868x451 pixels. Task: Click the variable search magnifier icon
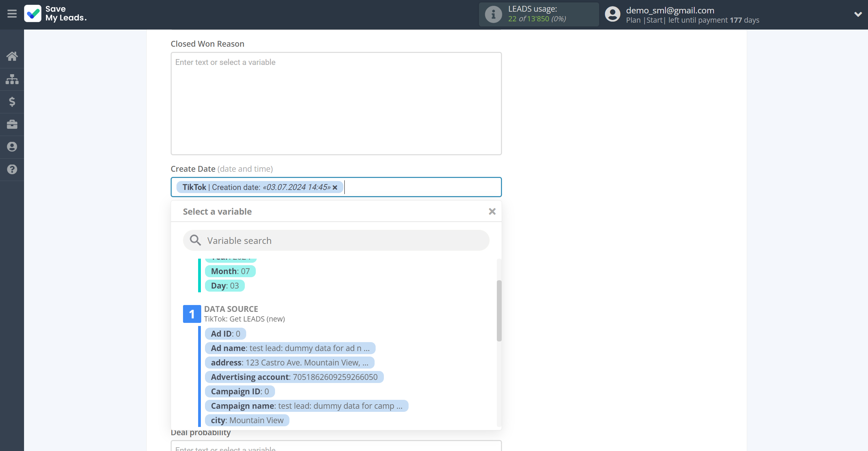195,240
